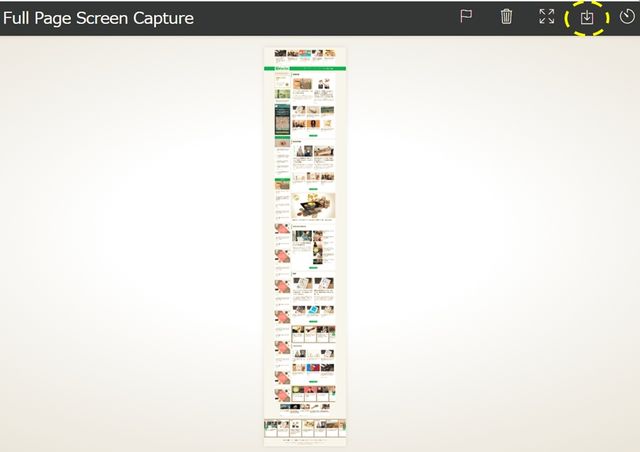
Task: Click the large coins image in the captured page
Action: pyautogui.click(x=313, y=205)
